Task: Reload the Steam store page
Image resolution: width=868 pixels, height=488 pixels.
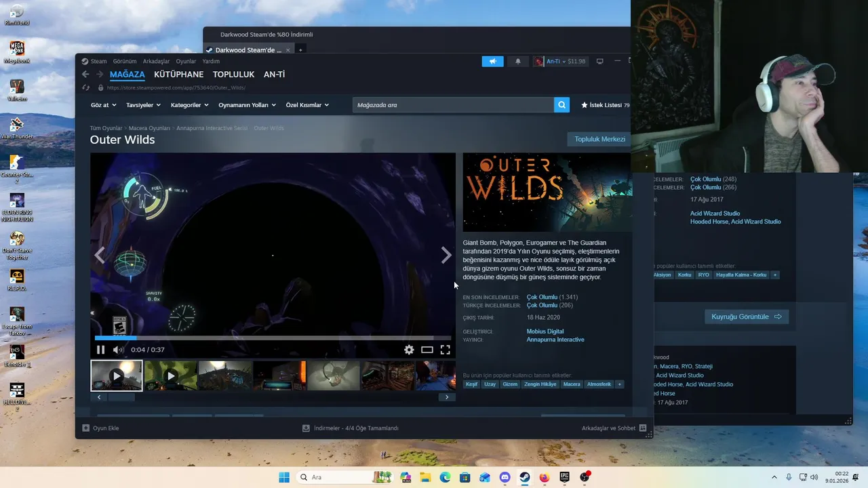Action: (85, 87)
